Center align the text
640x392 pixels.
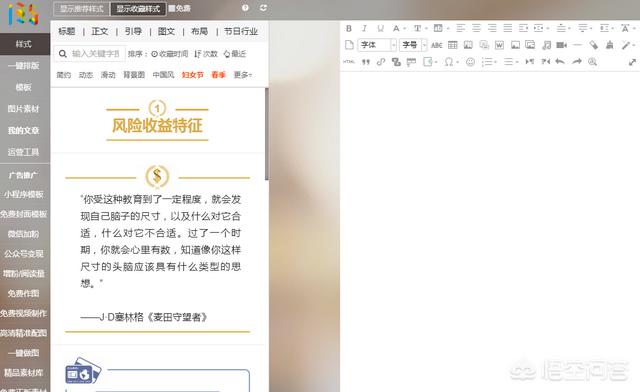(476, 28)
